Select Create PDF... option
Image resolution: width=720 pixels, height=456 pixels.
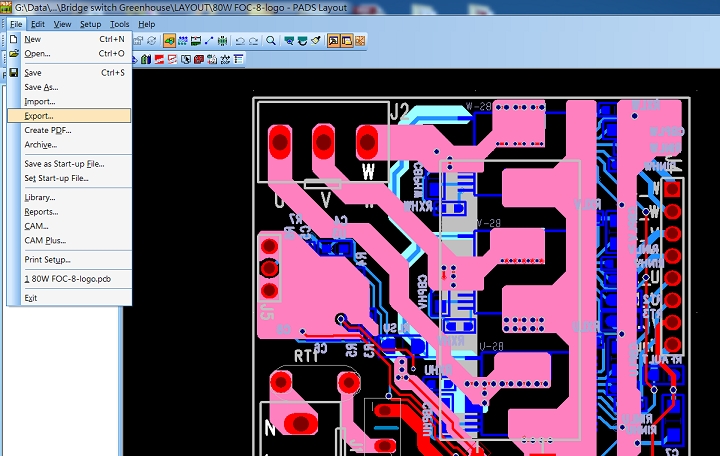click(x=47, y=130)
